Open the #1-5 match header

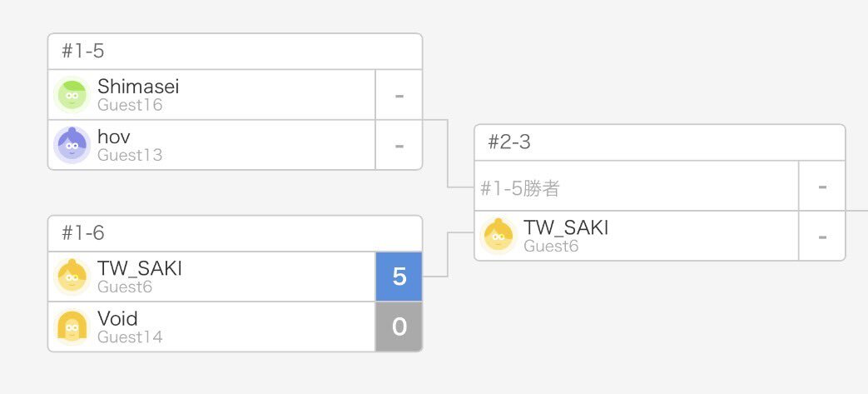(235, 52)
